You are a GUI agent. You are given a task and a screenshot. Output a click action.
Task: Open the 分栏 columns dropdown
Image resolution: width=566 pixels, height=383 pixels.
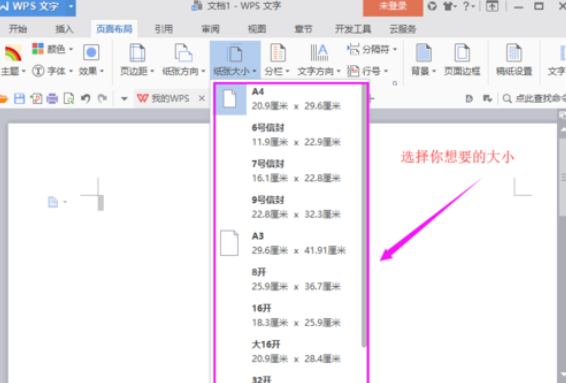tap(277, 60)
